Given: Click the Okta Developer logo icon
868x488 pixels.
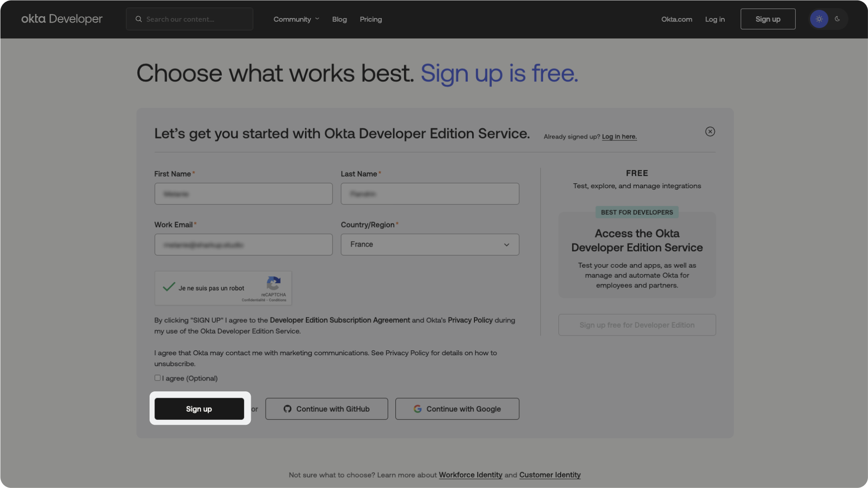Looking at the screenshot, I should (61, 19).
